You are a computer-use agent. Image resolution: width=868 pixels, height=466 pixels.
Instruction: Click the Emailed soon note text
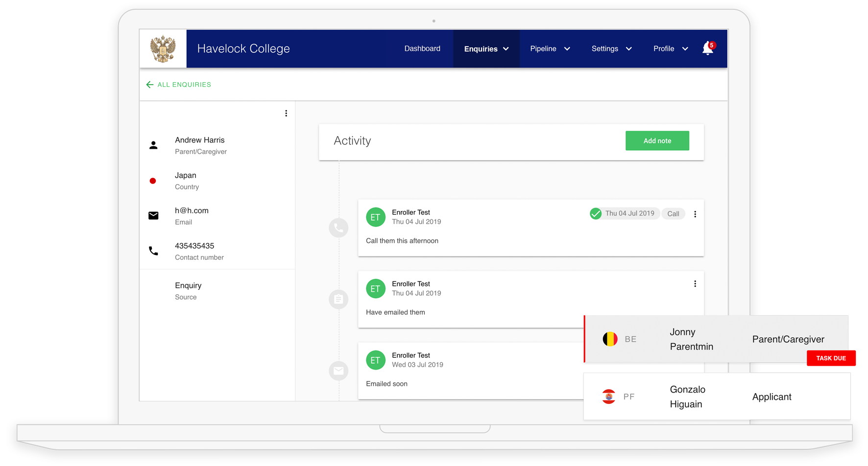(386, 384)
